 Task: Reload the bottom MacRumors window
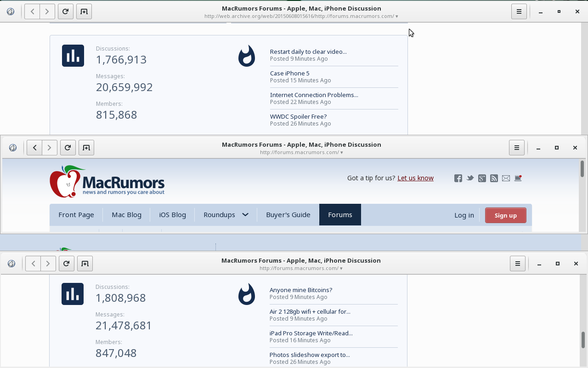tap(66, 264)
